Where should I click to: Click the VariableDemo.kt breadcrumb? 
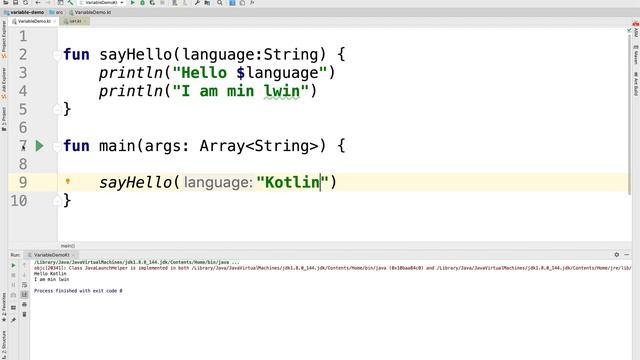90,12
